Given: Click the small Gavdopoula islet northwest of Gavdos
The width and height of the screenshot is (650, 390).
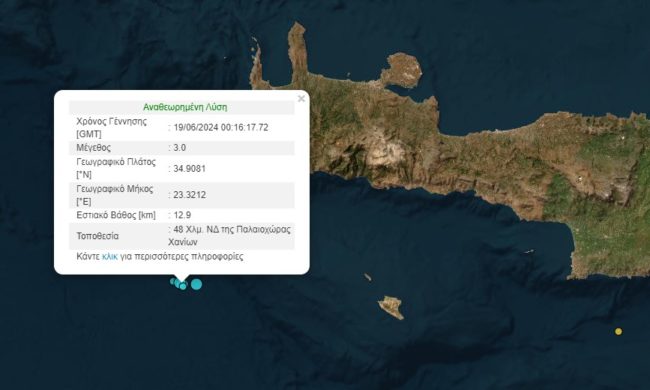Looking at the screenshot, I should 367,277.
